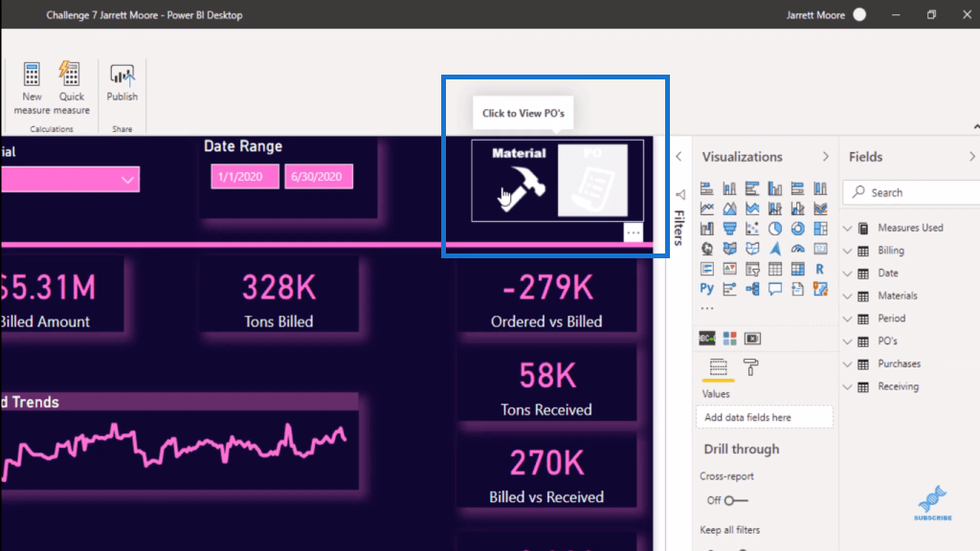Click end date field 6/30/2020
This screenshot has height=551, width=980.
(319, 177)
